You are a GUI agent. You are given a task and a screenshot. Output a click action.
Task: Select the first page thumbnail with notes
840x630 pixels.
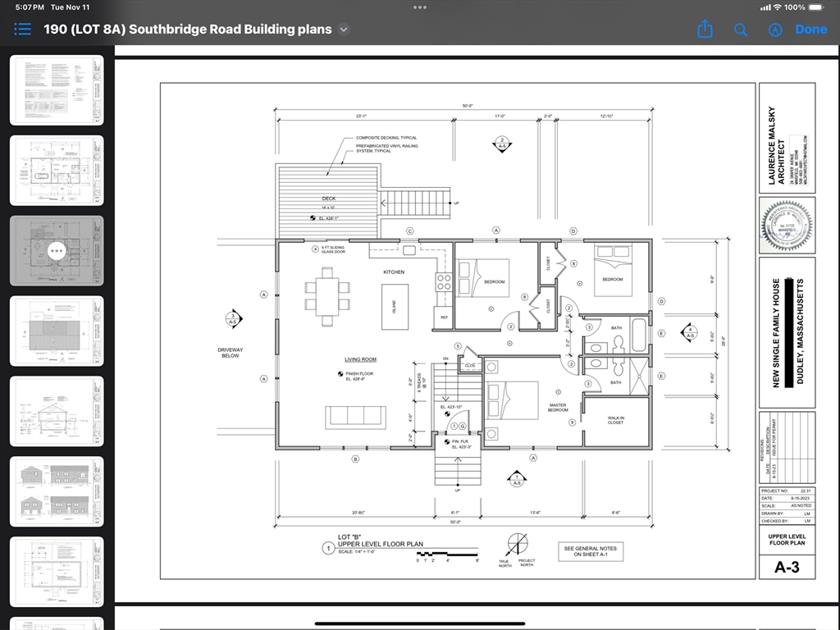point(57,90)
